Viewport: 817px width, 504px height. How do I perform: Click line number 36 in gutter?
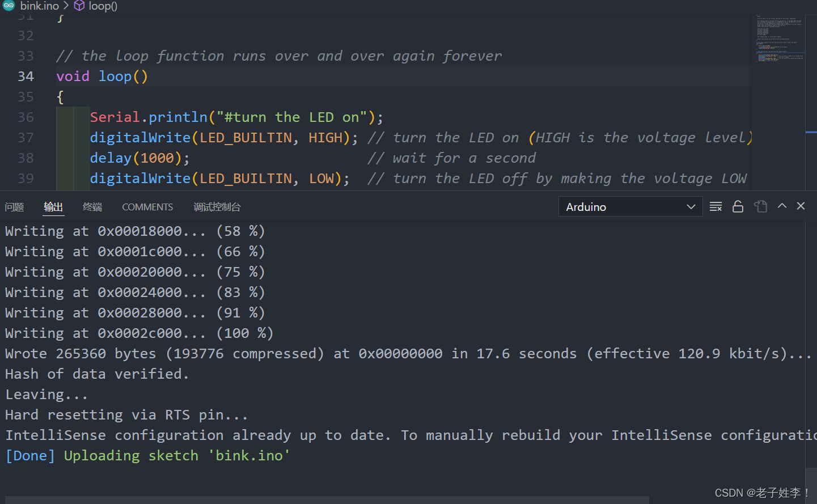point(26,117)
